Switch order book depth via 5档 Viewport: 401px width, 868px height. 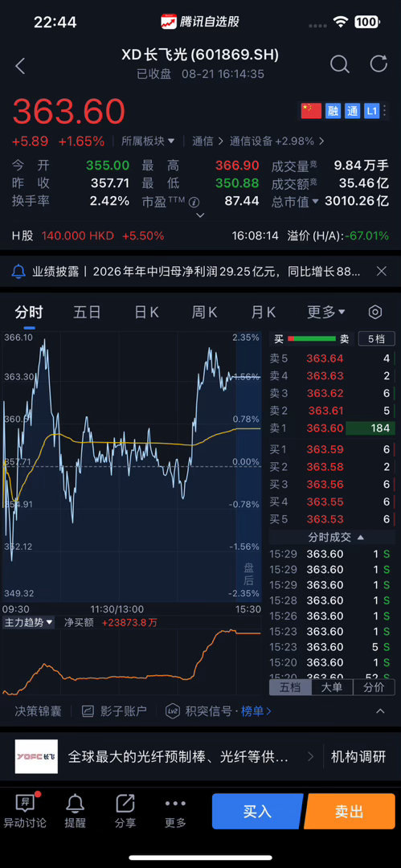click(x=377, y=339)
